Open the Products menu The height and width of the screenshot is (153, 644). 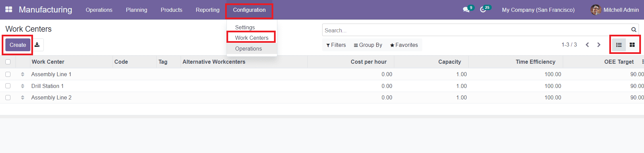172,10
